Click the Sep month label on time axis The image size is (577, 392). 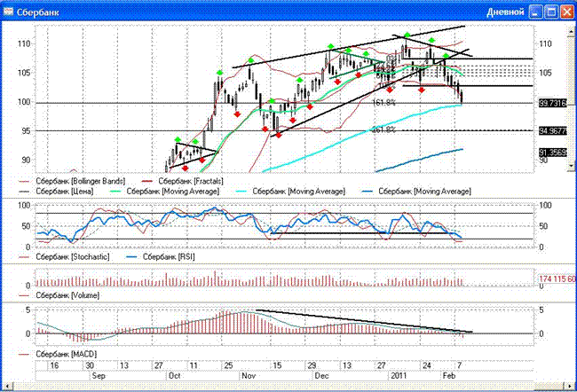(99, 376)
